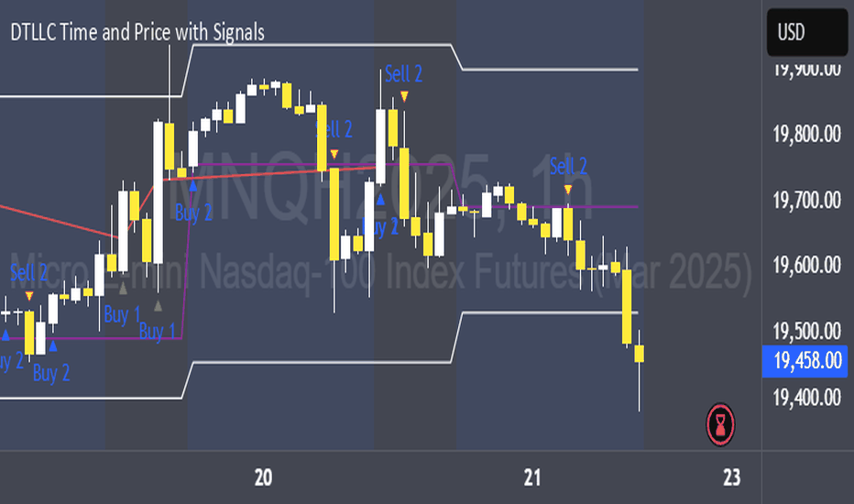
Task: Select date 21 on time axis
Action: click(532, 477)
